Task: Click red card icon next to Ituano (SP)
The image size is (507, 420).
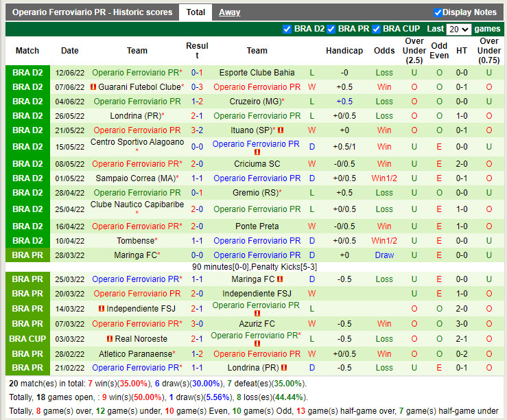Action: (x=281, y=130)
